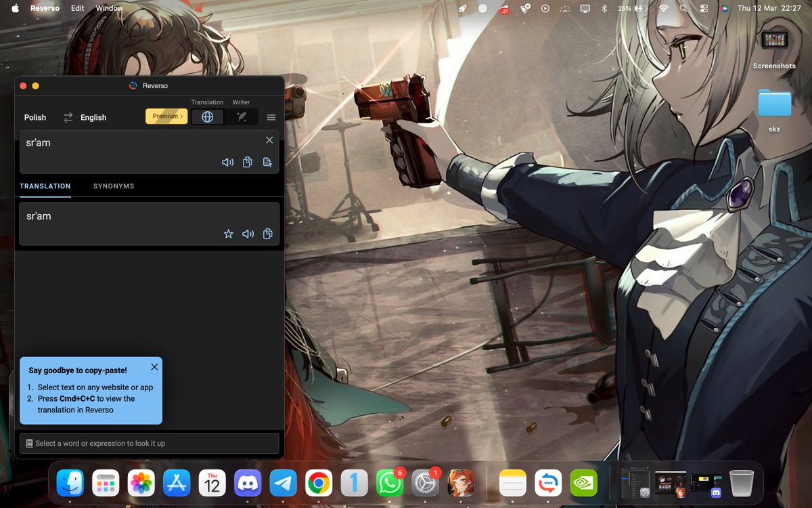The image size is (812, 508).
Task: Click the Premium upgrade button
Action: click(166, 117)
